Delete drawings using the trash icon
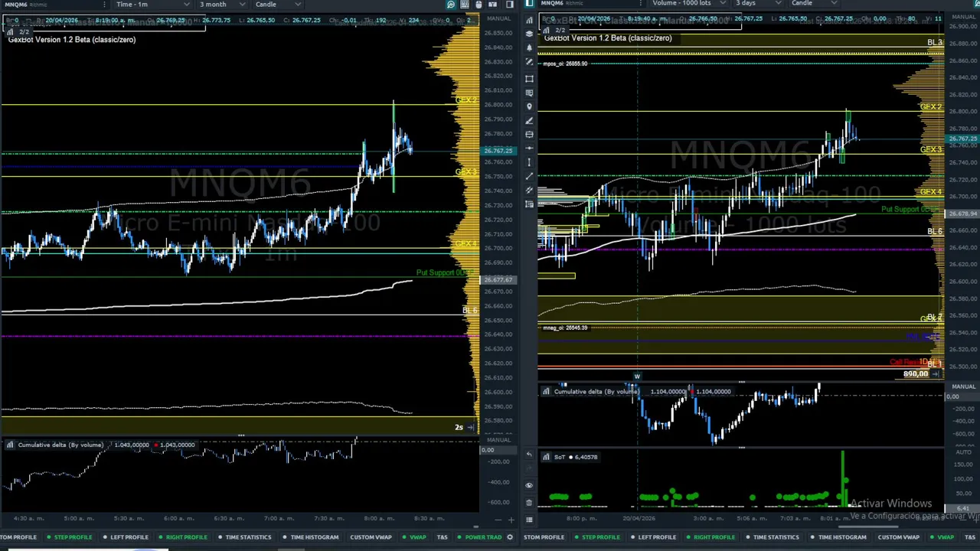The image size is (980, 551). pos(529,502)
